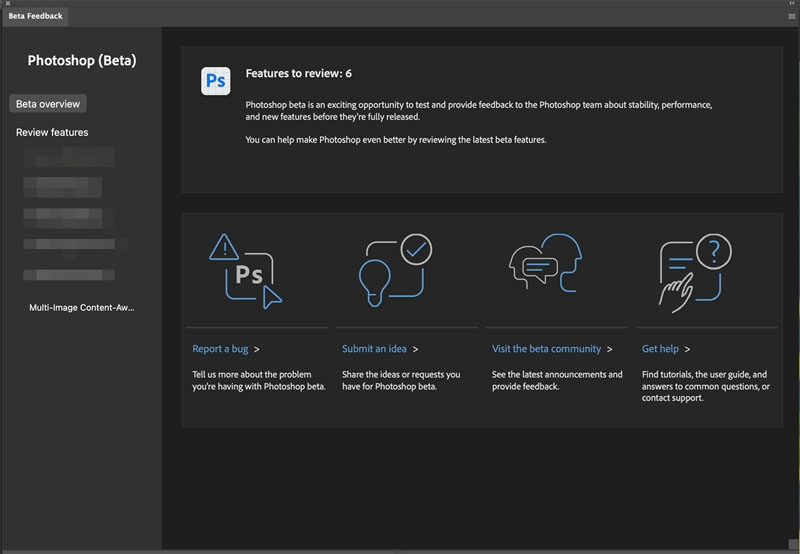Close the Beta Feedback panel
Screen dimensions: 800x554
click(8, 3)
